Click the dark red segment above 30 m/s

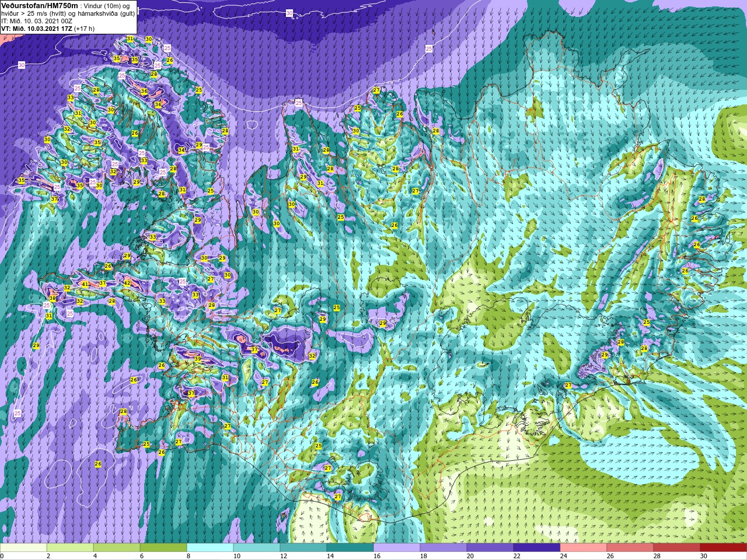click(x=723, y=548)
